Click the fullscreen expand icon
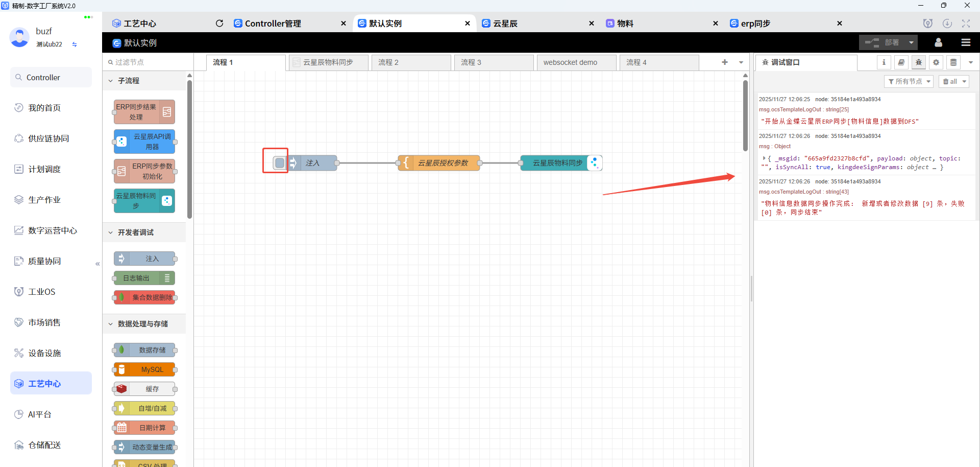980x467 pixels. pyautogui.click(x=966, y=24)
